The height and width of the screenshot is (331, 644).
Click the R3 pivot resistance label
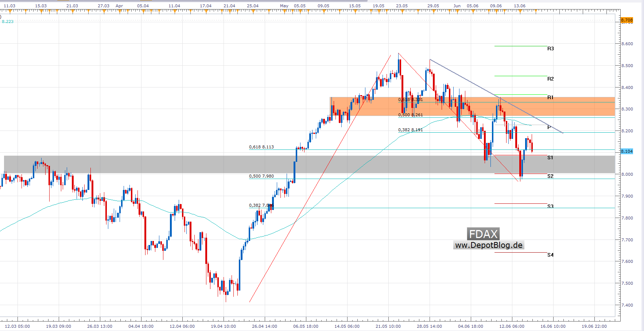550,48
